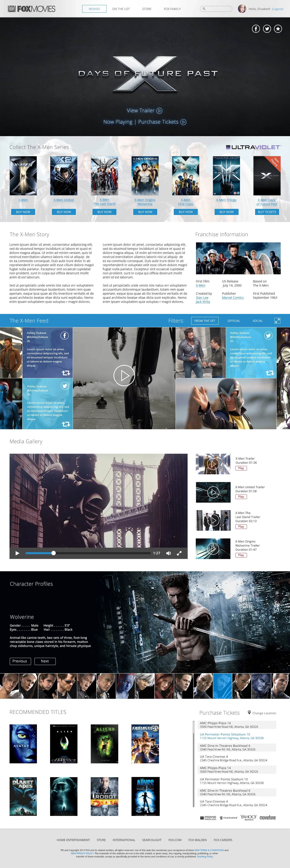Image resolution: width=290 pixels, height=868 pixels.
Task: Click the Logout link
Action: [278, 9]
